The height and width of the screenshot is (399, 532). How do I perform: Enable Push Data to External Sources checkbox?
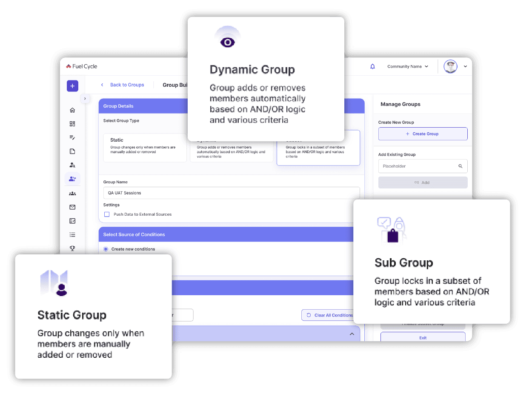click(107, 214)
